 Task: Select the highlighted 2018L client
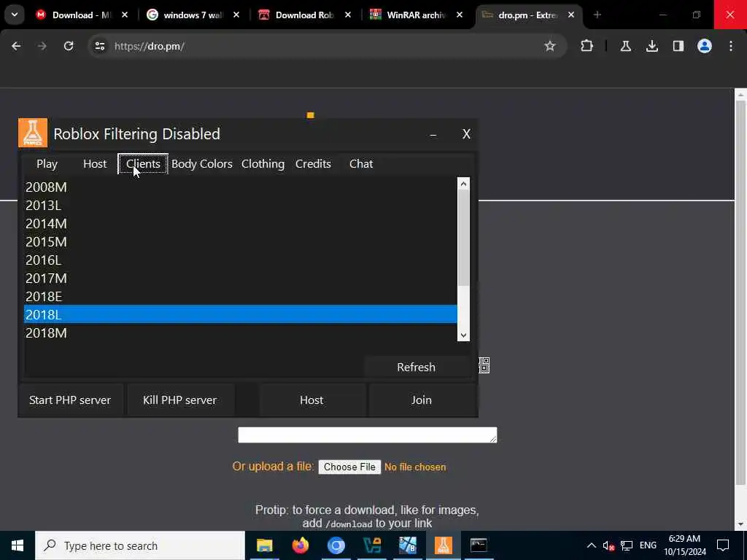coord(241,314)
